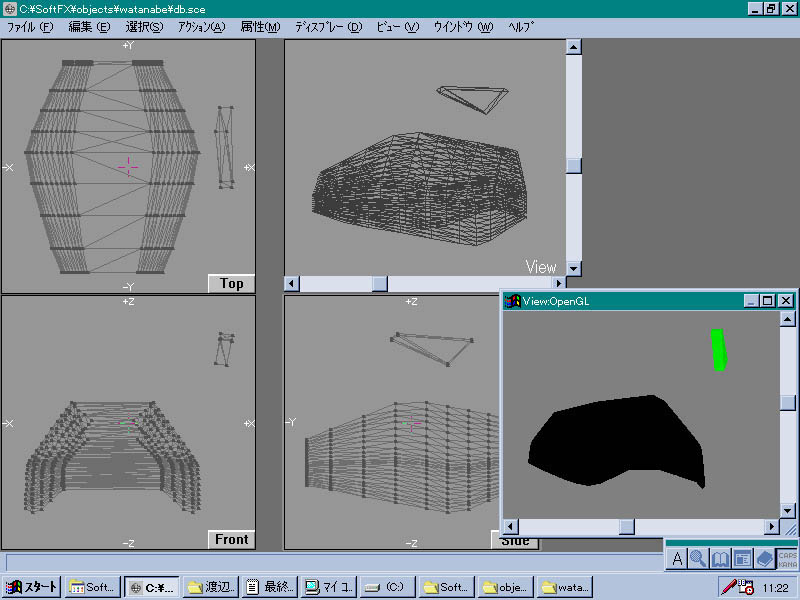Expand the アクション (A) menu
The image size is (800, 600).
pyautogui.click(x=201, y=27)
